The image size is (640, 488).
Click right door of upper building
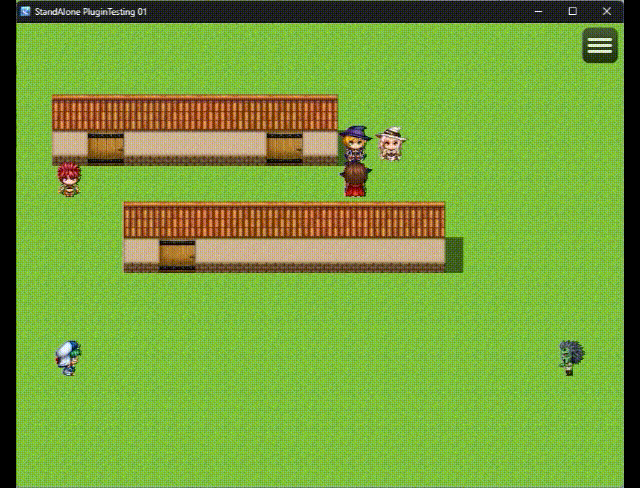point(284,149)
